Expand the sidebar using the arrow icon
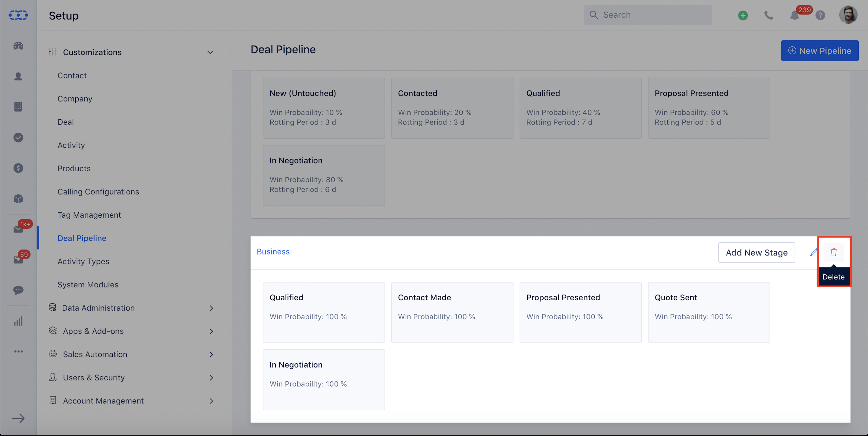The image size is (868, 436). [18, 418]
